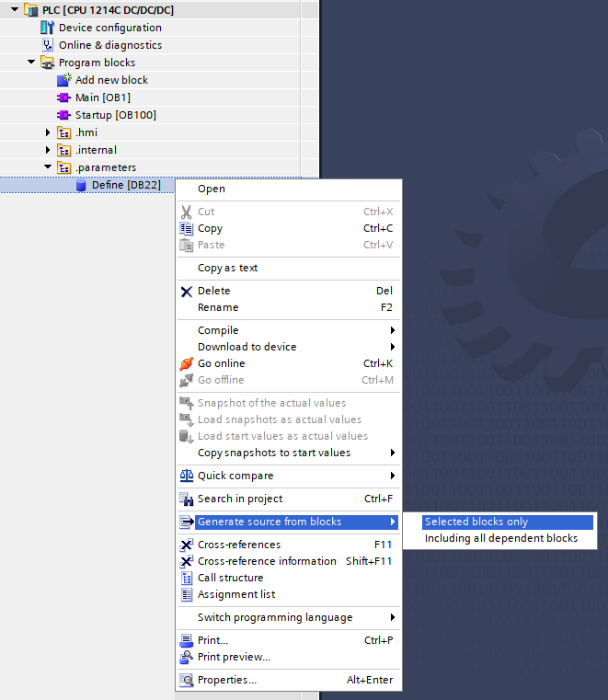Click the Shift+F11 shortcut label
Screen dimensions: 608x700
point(369,562)
